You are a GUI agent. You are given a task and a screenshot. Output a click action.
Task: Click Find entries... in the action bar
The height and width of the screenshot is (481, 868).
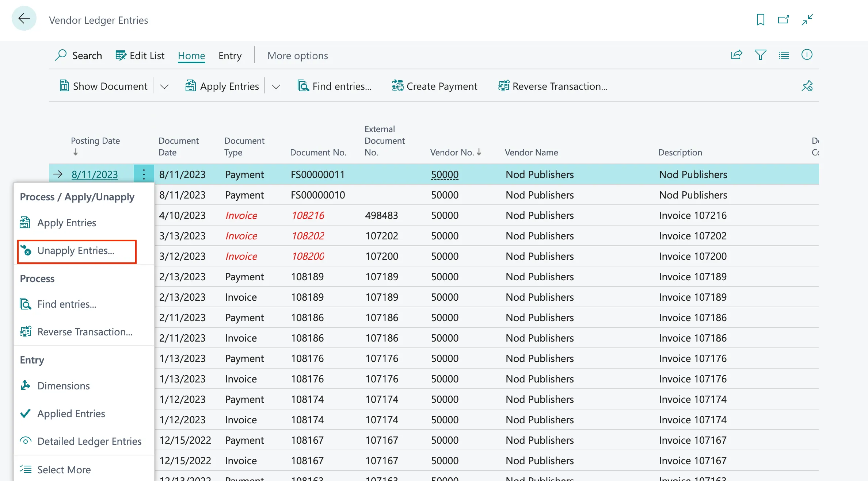coord(334,86)
